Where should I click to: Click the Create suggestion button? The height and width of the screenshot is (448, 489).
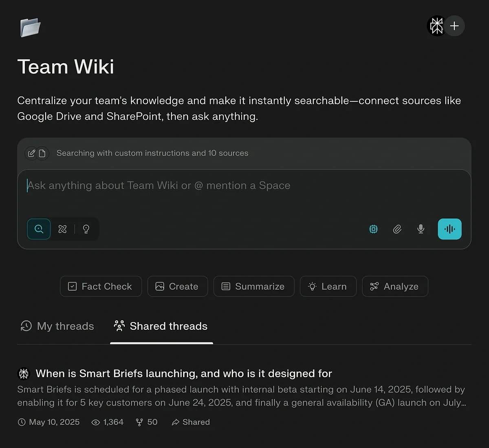[x=177, y=287]
